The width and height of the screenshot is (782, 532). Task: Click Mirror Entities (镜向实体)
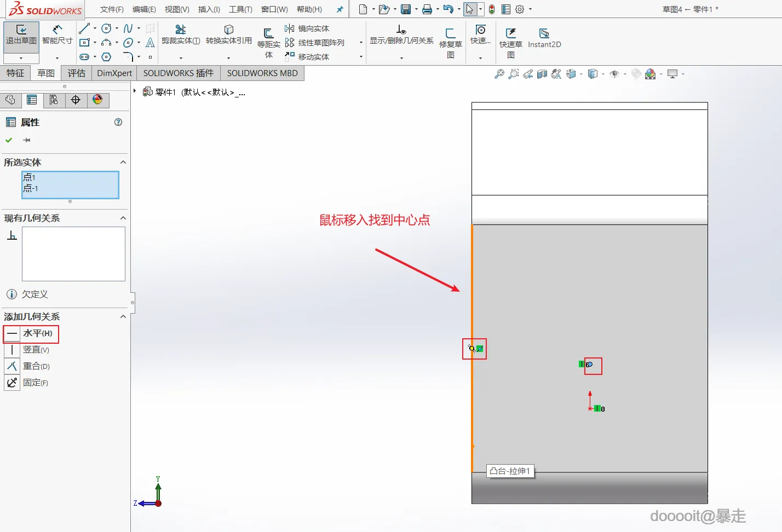[x=307, y=28]
